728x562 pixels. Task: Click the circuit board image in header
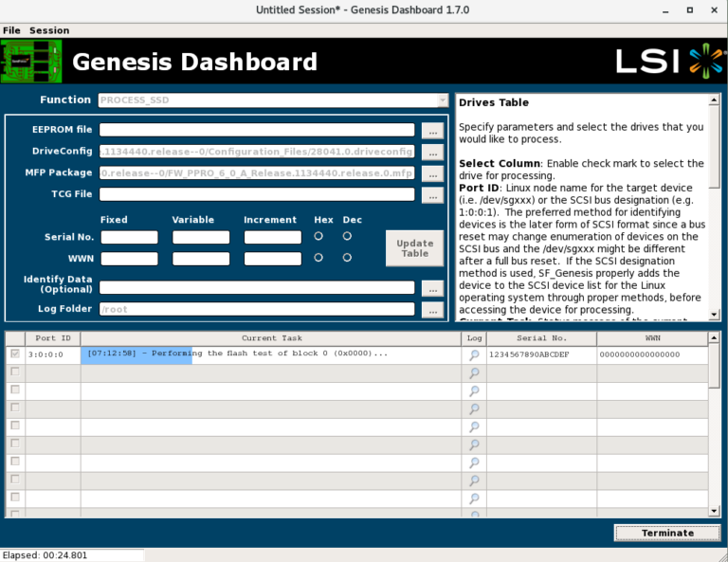coord(32,62)
